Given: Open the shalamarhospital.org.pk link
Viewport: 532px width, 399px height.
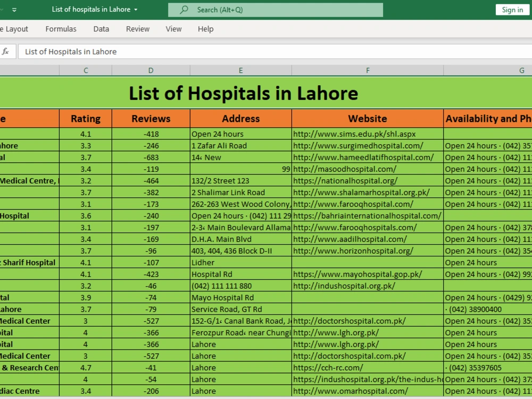Looking at the screenshot, I should tap(361, 193).
